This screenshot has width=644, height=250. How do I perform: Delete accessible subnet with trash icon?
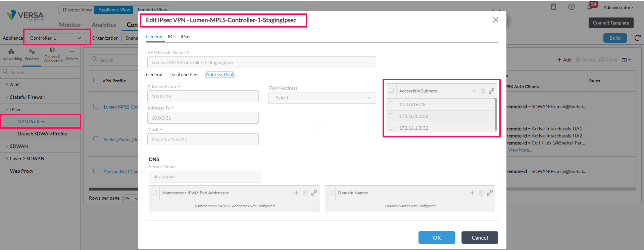[483, 91]
